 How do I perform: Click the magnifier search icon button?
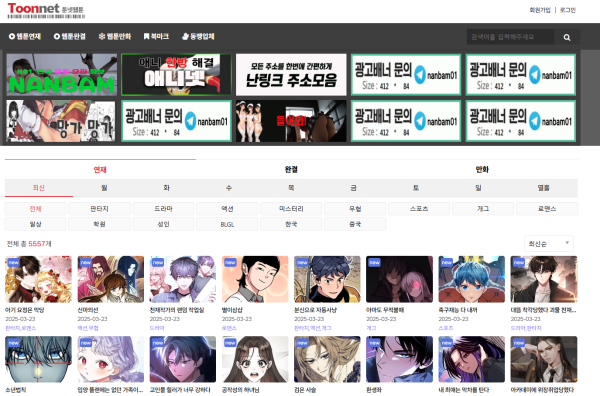(567, 37)
